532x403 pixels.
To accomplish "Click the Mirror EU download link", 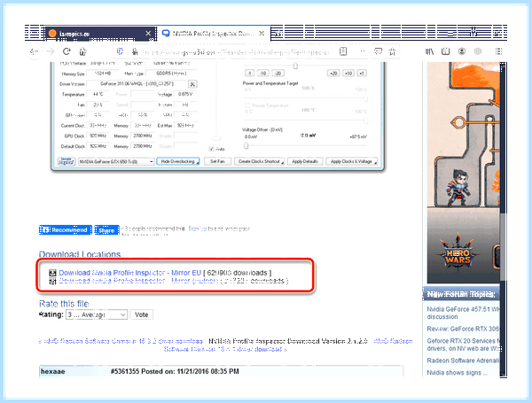I will [130, 273].
